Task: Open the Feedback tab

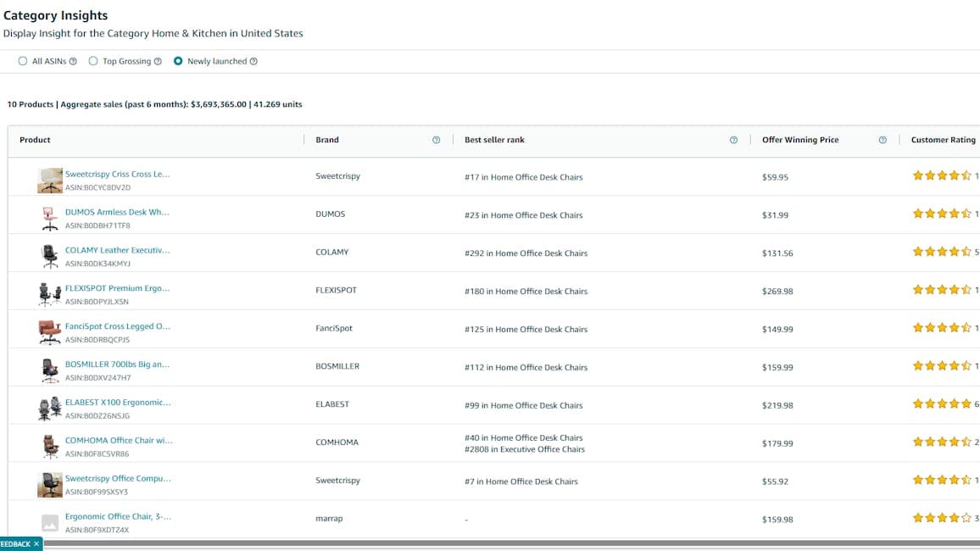Action: tap(15, 544)
